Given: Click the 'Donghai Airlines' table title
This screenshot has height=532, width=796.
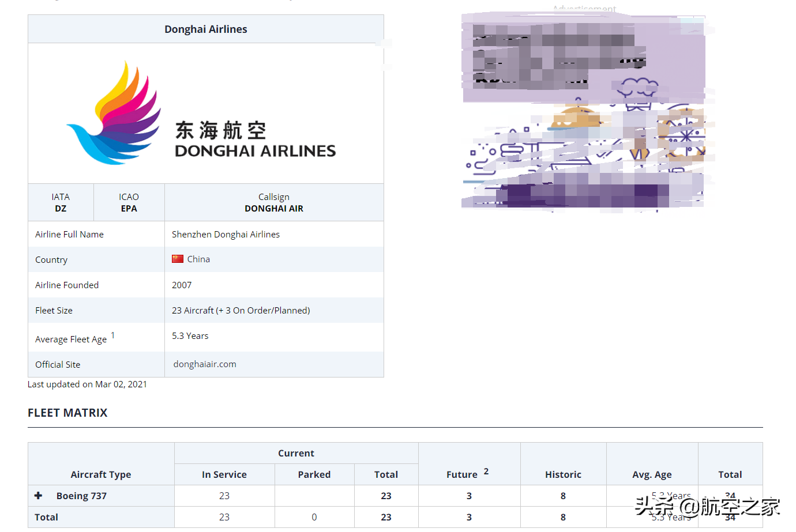Looking at the screenshot, I should click(206, 29).
